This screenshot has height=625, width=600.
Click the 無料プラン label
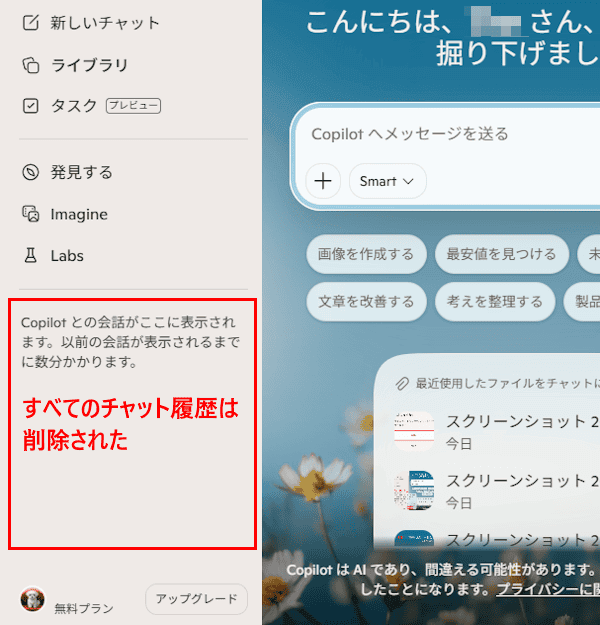(x=84, y=608)
